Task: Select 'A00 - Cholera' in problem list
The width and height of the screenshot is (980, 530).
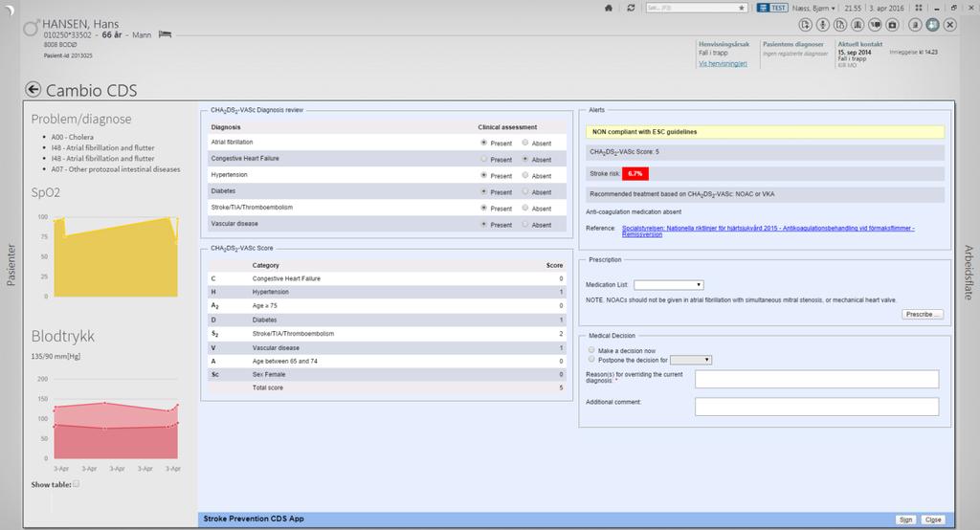Action: coord(73,137)
